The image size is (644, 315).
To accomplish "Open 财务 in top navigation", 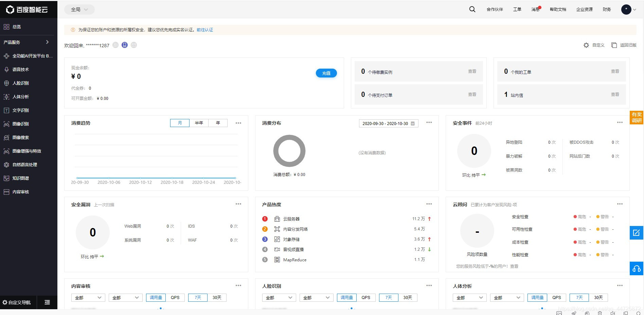I will (607, 10).
